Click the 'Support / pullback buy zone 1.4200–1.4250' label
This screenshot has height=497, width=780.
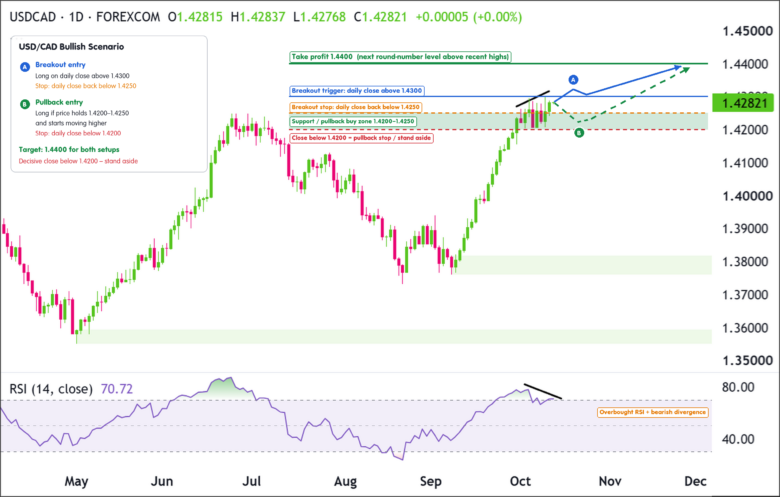[x=353, y=121]
